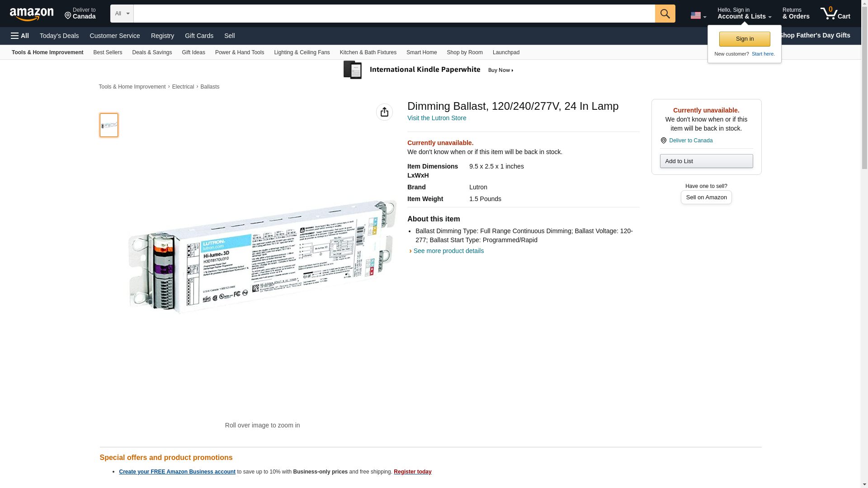Open the All hamburger menu

point(20,36)
